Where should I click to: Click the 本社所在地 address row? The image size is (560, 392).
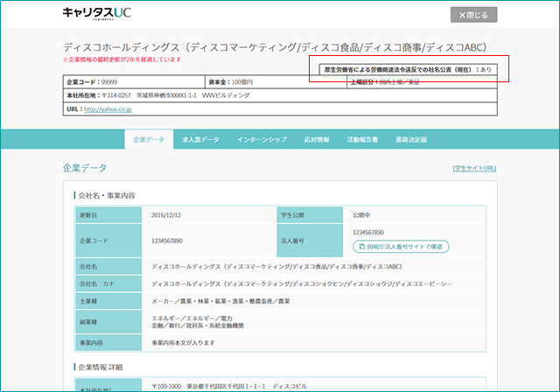tap(280, 95)
